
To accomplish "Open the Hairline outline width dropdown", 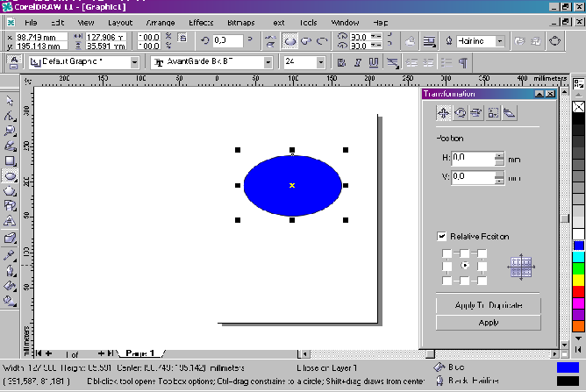I will [x=500, y=41].
